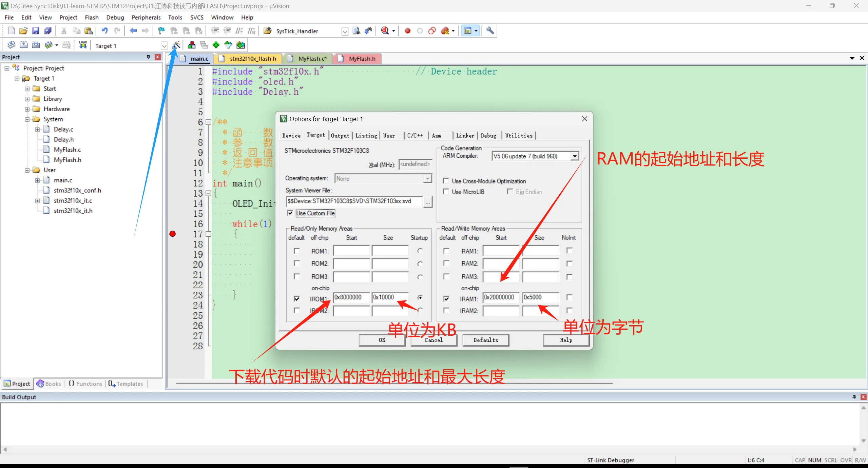Viewport: 868px width, 468px height.
Task: Select stm32f10x_conf.h in project tree
Action: point(77,190)
